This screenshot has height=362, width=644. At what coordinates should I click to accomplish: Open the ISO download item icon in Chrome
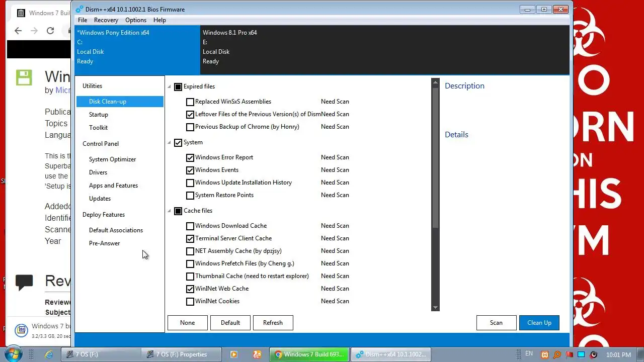coord(21,330)
